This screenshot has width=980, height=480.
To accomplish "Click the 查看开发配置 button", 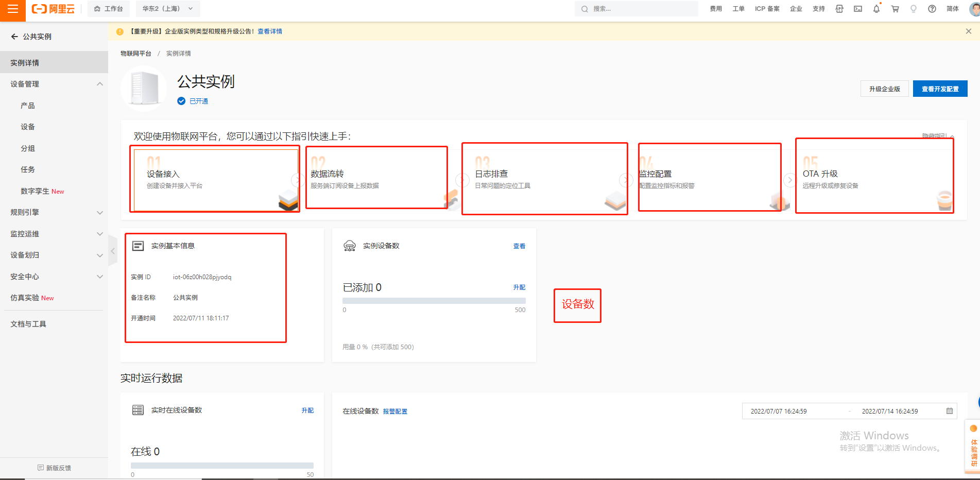I will tap(940, 89).
